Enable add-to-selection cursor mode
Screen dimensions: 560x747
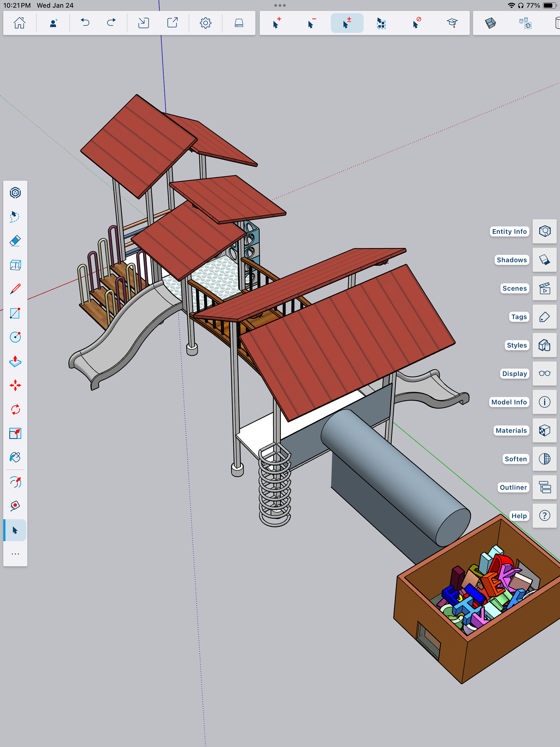click(x=276, y=23)
